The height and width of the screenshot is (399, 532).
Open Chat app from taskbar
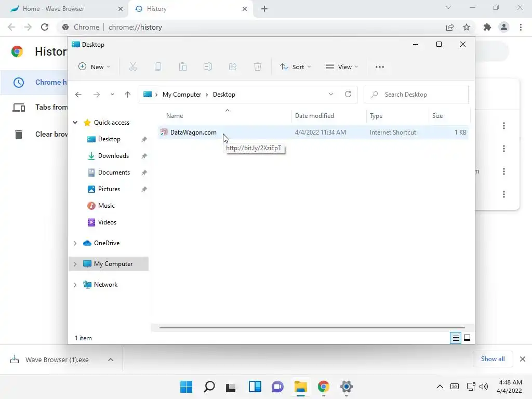pos(277,387)
